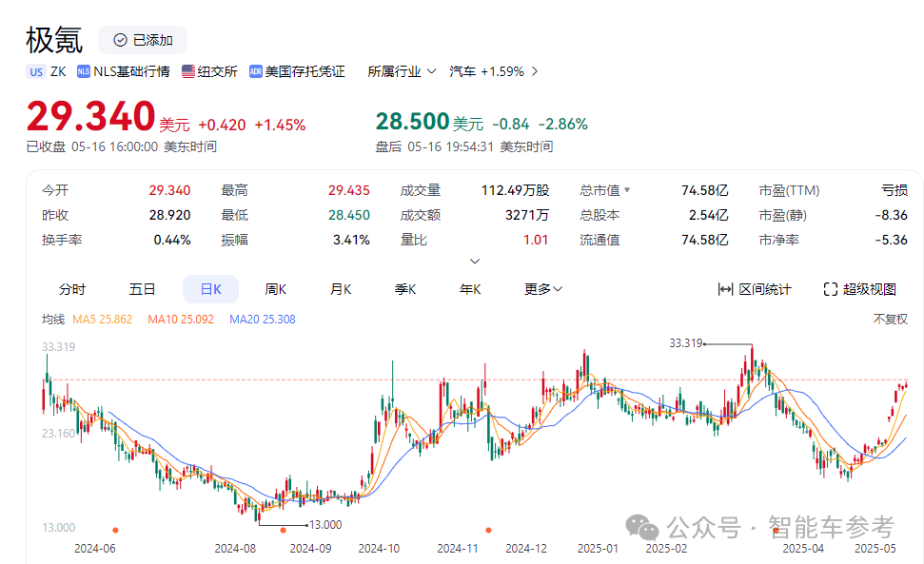The image size is (924, 564).
Task: Open the 总市值 small triangle selector
Action: [x=627, y=190]
